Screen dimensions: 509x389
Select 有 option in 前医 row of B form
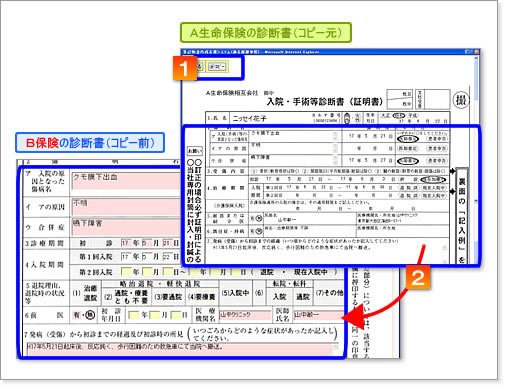(76, 315)
